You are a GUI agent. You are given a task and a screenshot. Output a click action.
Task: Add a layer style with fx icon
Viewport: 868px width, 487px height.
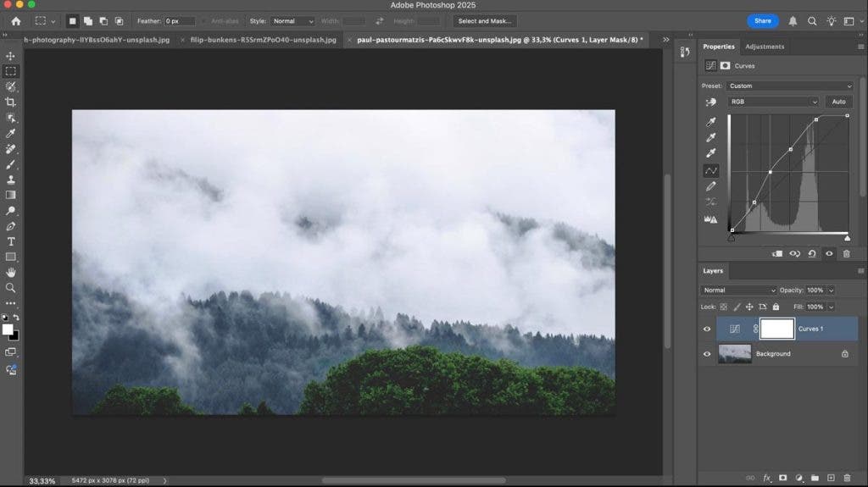pos(766,478)
